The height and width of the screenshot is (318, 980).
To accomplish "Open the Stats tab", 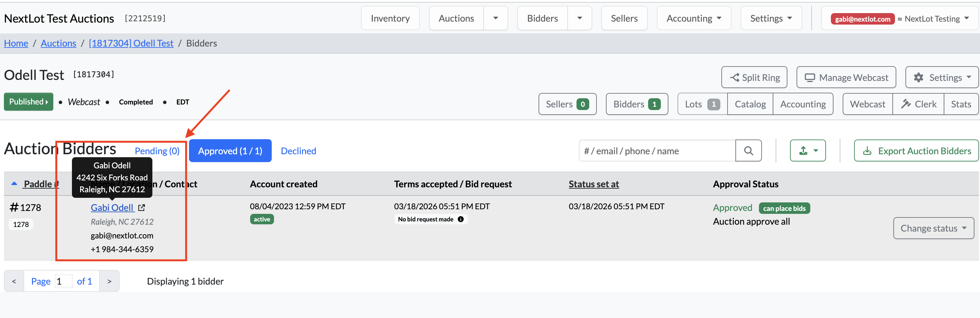I will 961,104.
